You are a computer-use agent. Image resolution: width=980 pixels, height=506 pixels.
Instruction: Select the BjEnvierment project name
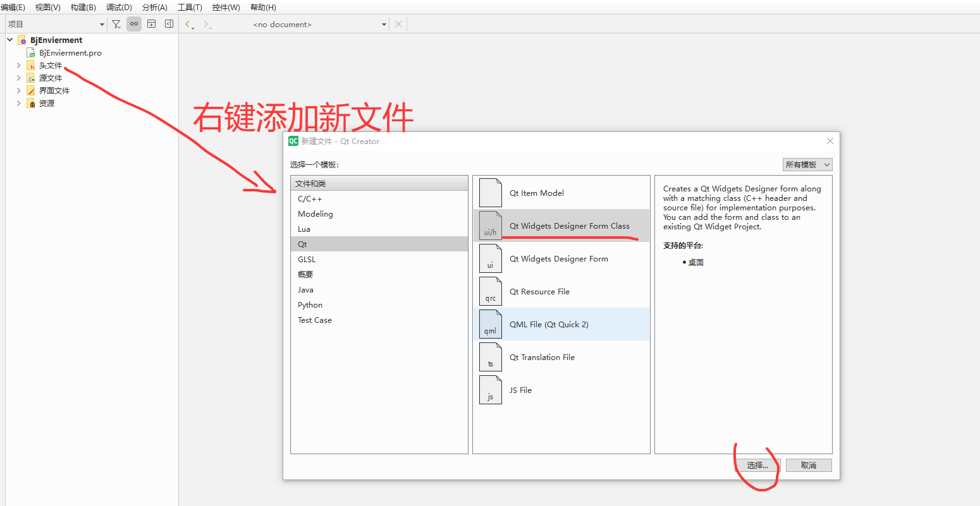[56, 40]
